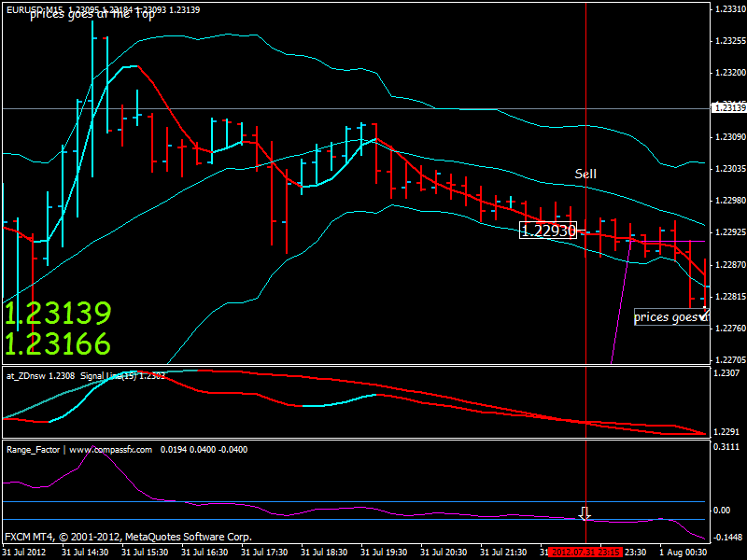This screenshot has height=560, width=747.
Task: Click the '31 Jul 2012' time axis label
Action: [25, 553]
